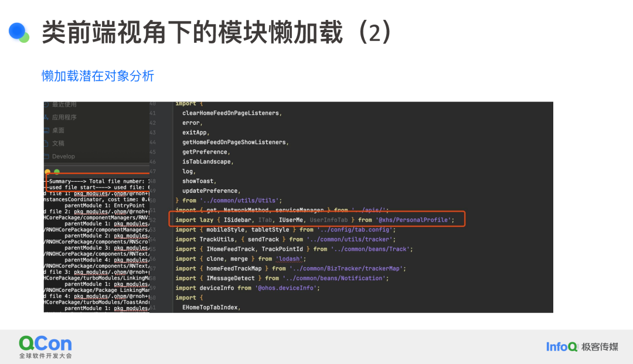Screen dimensions: 633x364
Task: Click getHomeFeedOnPageShowListeners in the code
Action: tap(234, 142)
